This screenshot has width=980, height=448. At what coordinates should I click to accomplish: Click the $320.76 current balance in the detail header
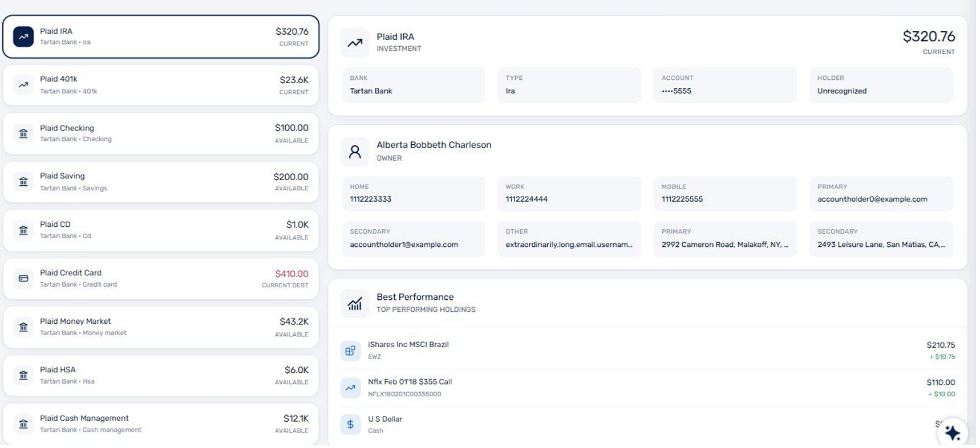[x=929, y=36]
